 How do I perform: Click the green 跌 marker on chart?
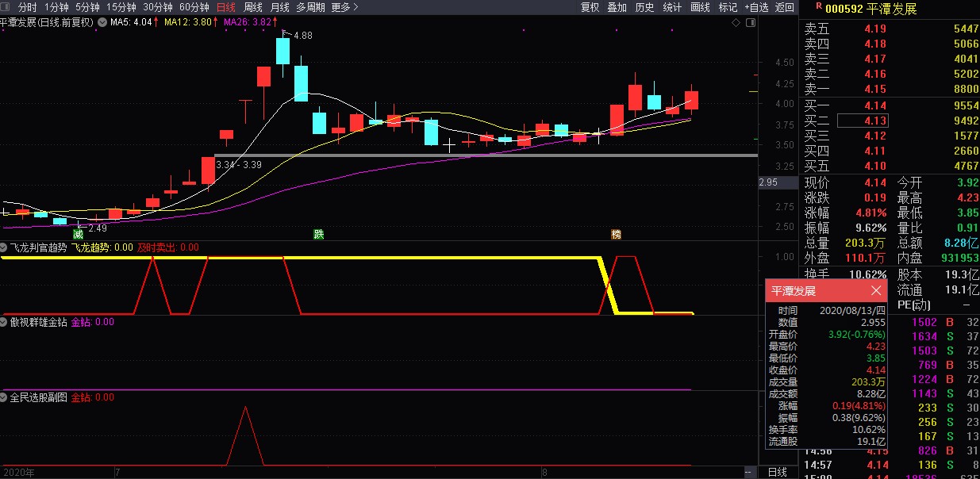319,235
